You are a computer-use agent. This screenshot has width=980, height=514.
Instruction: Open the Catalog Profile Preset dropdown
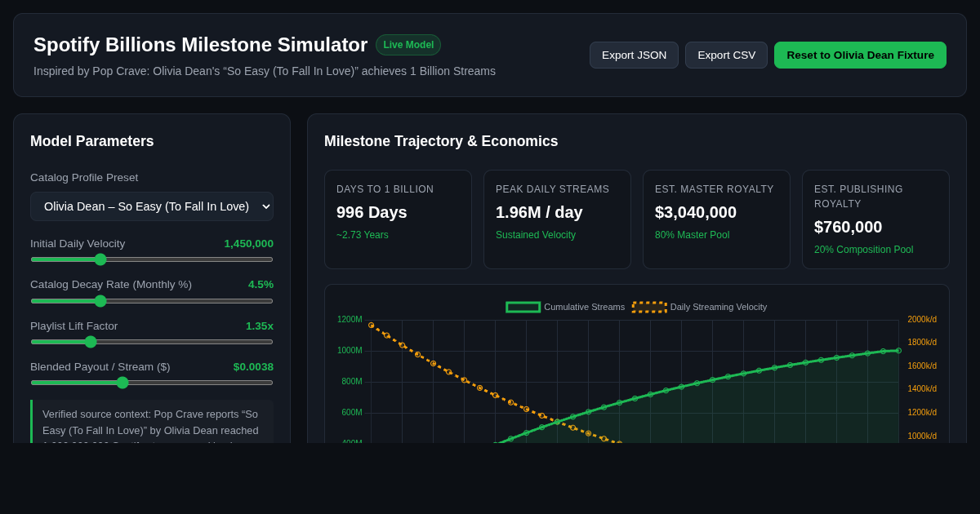tap(152, 206)
